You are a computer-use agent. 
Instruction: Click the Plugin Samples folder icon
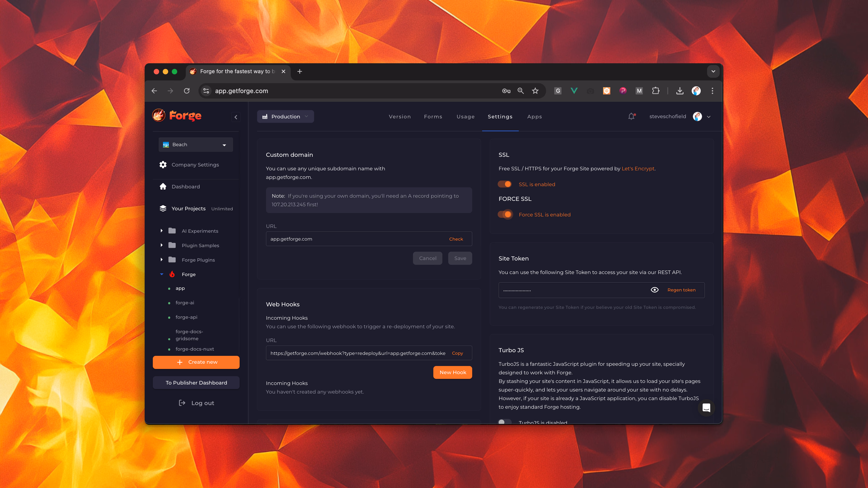172,245
